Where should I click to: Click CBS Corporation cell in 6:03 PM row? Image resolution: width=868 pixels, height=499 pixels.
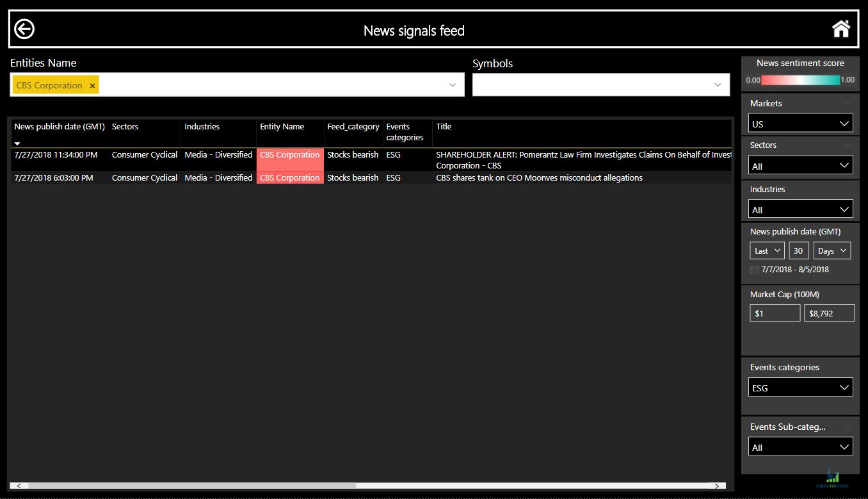tap(290, 177)
